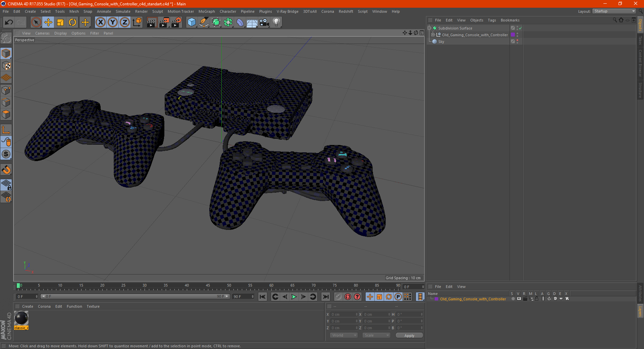The height and width of the screenshot is (349, 644).
Task: Switch to Polygons mode in left sidebar
Action: click(6, 114)
